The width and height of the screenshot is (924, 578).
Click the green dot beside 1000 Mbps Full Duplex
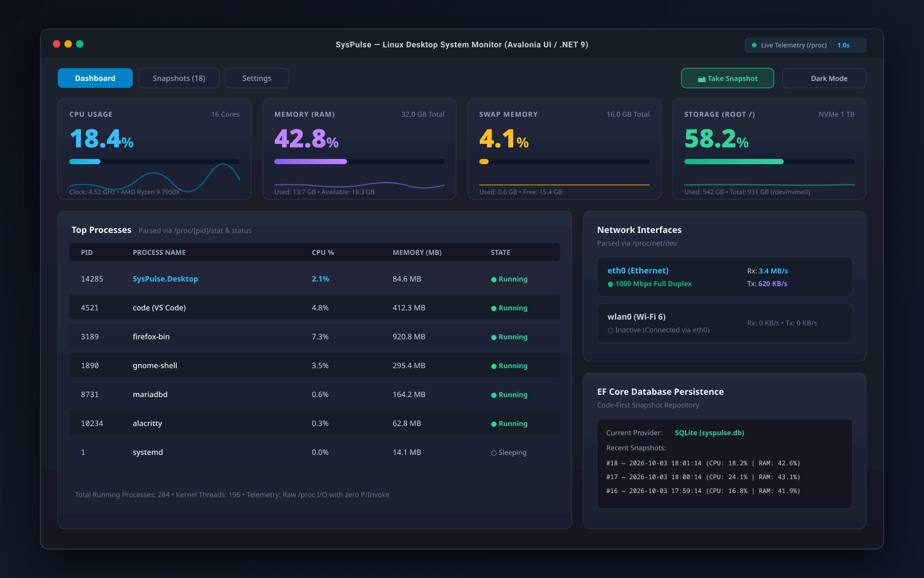pyautogui.click(x=610, y=284)
